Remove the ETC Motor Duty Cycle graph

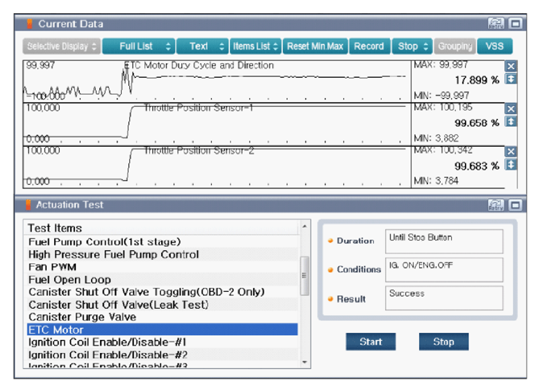[511, 67]
